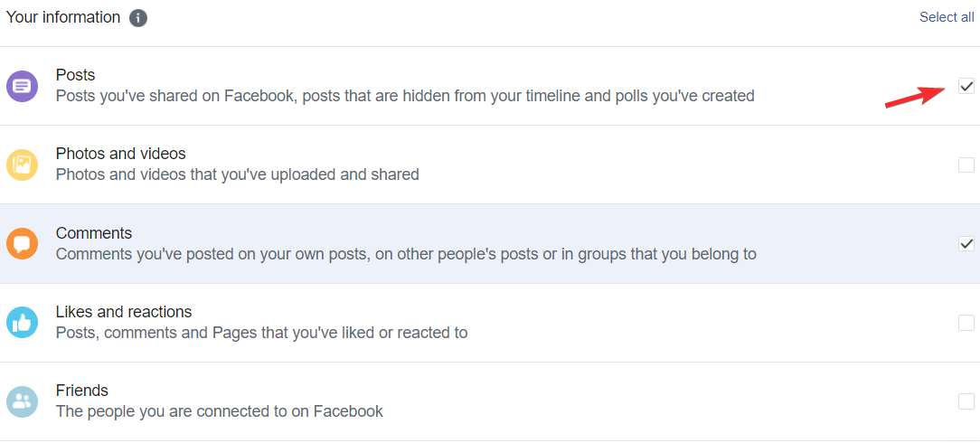980x443 pixels.
Task: Click the Your information heading
Action: (x=63, y=17)
